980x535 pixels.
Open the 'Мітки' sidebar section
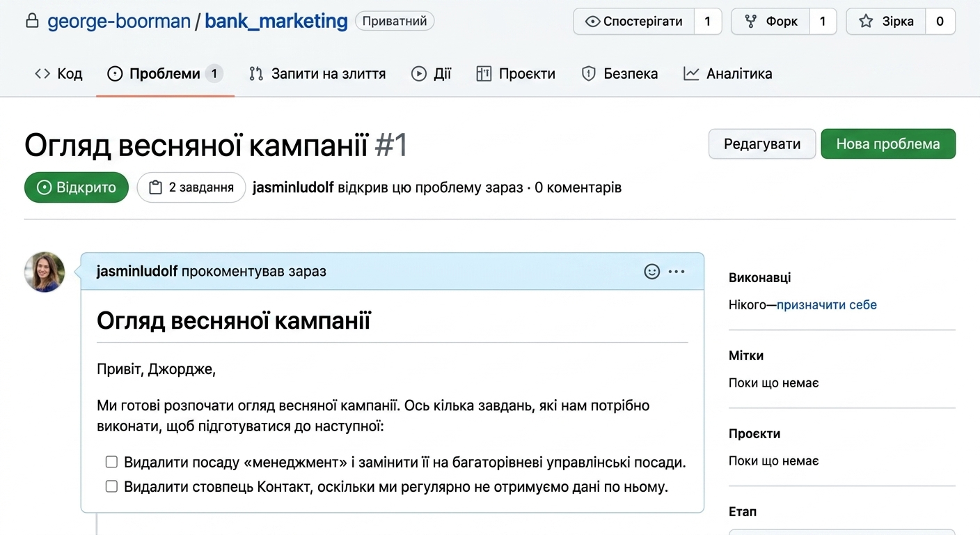click(746, 355)
